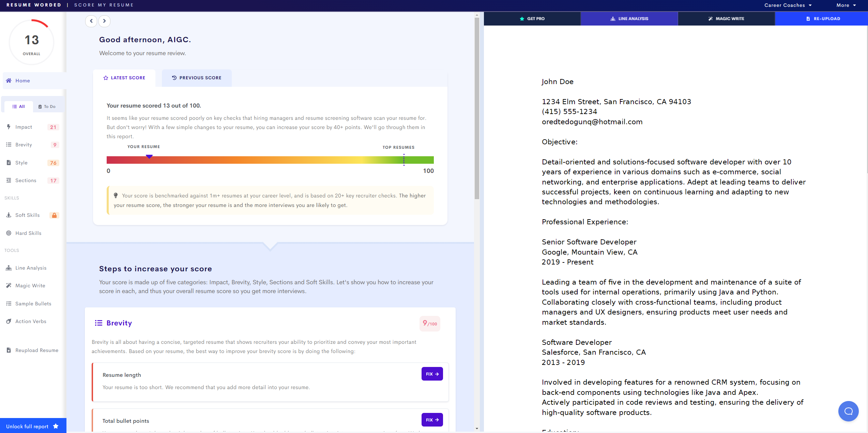Click the Re-Upload button

pos(823,19)
